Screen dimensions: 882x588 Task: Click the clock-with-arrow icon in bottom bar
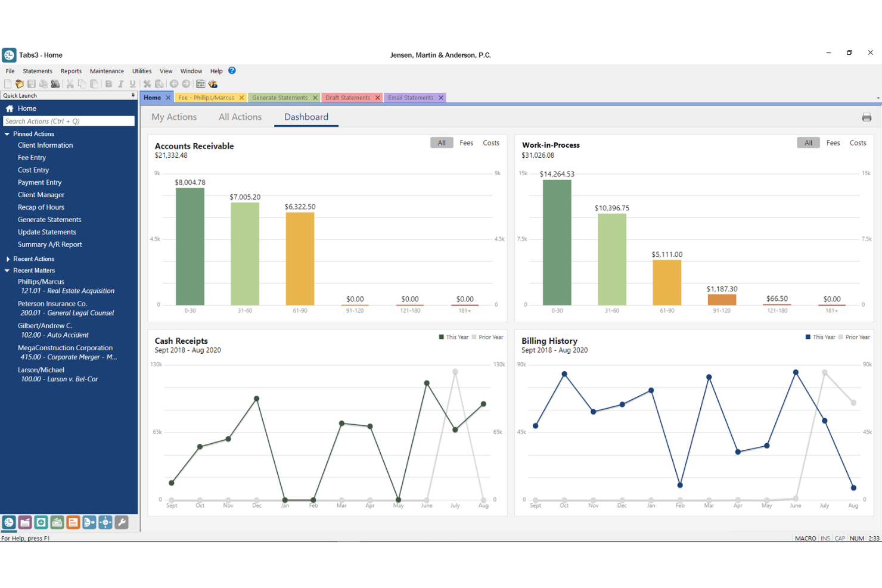[x=89, y=522]
